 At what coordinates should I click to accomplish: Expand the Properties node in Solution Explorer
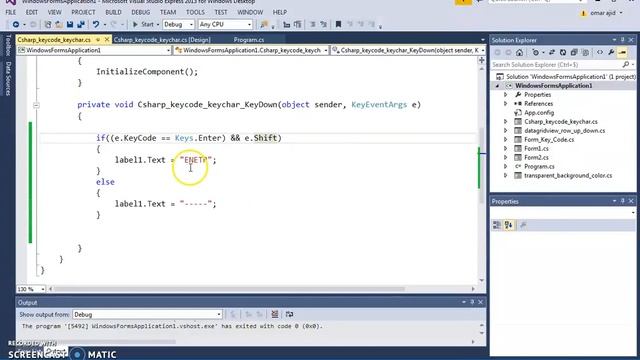point(506,95)
